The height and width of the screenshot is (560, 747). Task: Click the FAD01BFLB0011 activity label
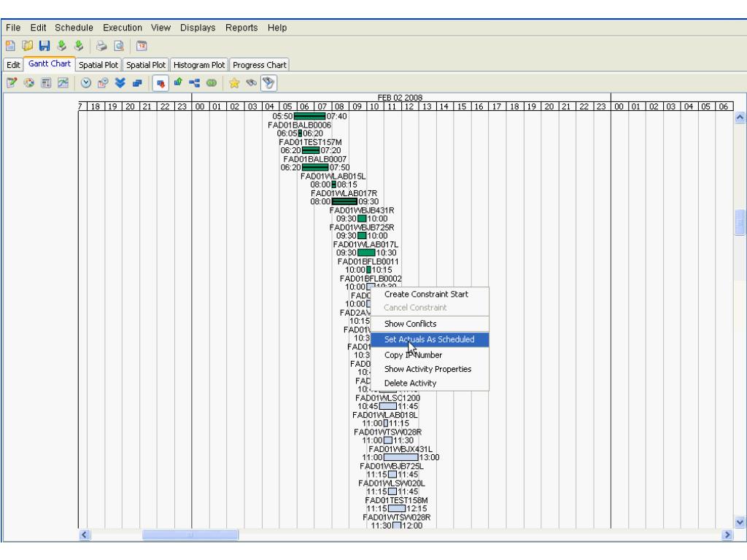pyautogui.click(x=368, y=262)
